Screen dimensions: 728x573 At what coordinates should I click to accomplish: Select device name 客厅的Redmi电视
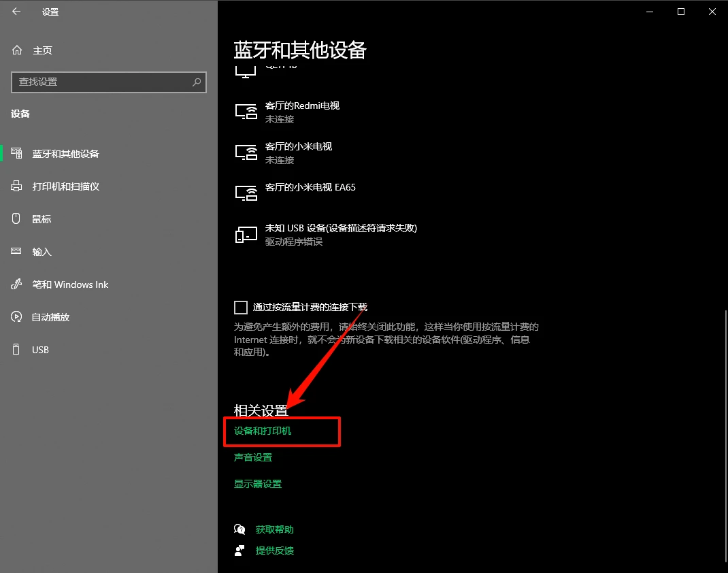pyautogui.click(x=302, y=106)
